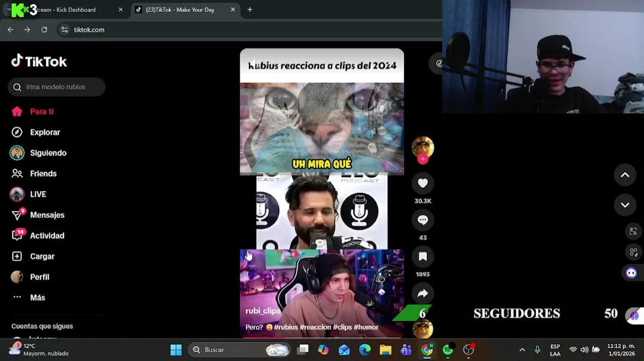644x361 pixels.
Task: Click the video title about Rubius reacting to 2024 clips
Action: [x=323, y=66]
